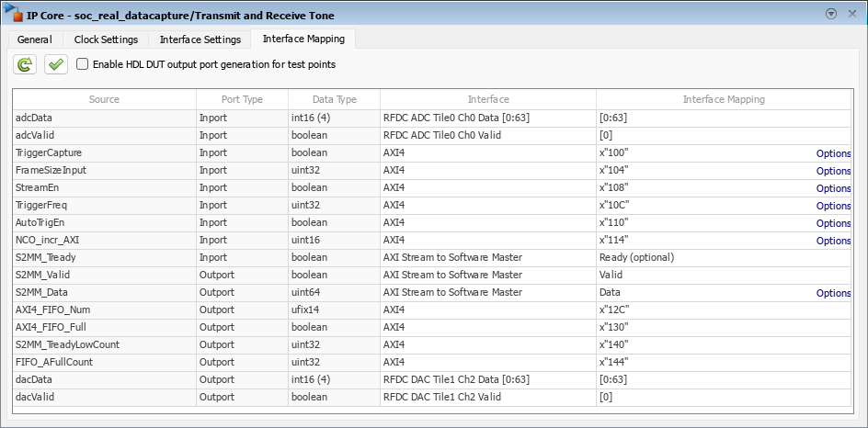This screenshot has height=428, width=868.
Task: Open Options for S2MM_Data row
Action: (833, 293)
